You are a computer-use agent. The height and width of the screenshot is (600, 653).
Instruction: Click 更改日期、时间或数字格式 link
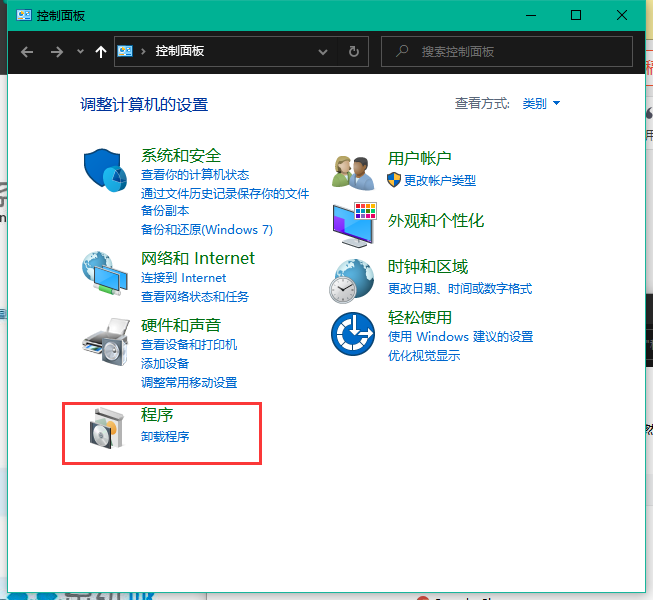[460, 289]
